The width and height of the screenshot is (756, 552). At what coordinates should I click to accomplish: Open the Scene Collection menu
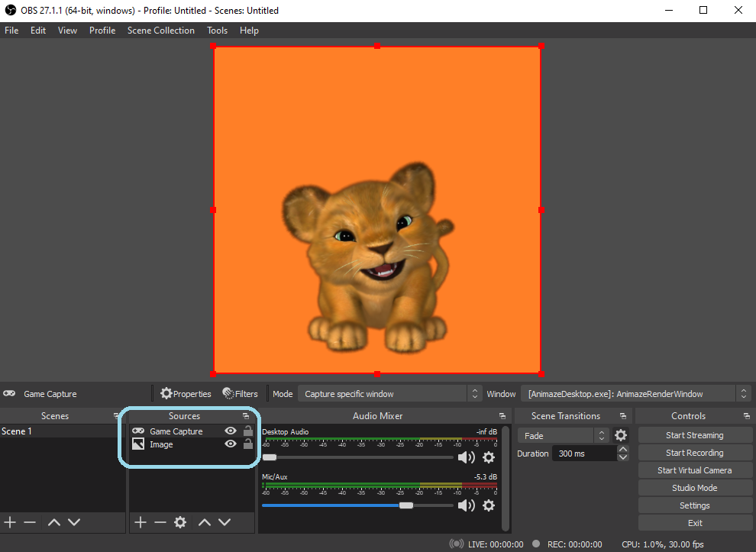[x=160, y=31]
